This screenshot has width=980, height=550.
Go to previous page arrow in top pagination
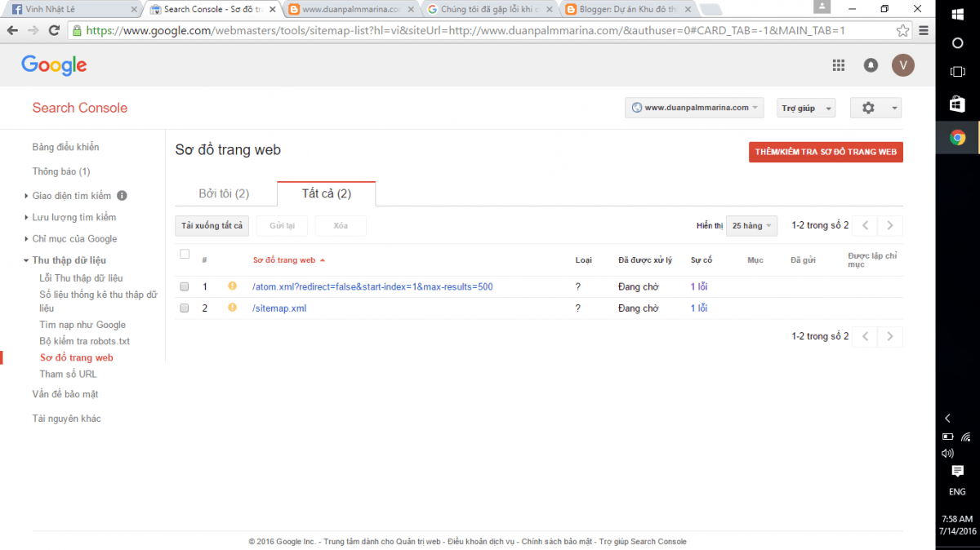(x=866, y=225)
